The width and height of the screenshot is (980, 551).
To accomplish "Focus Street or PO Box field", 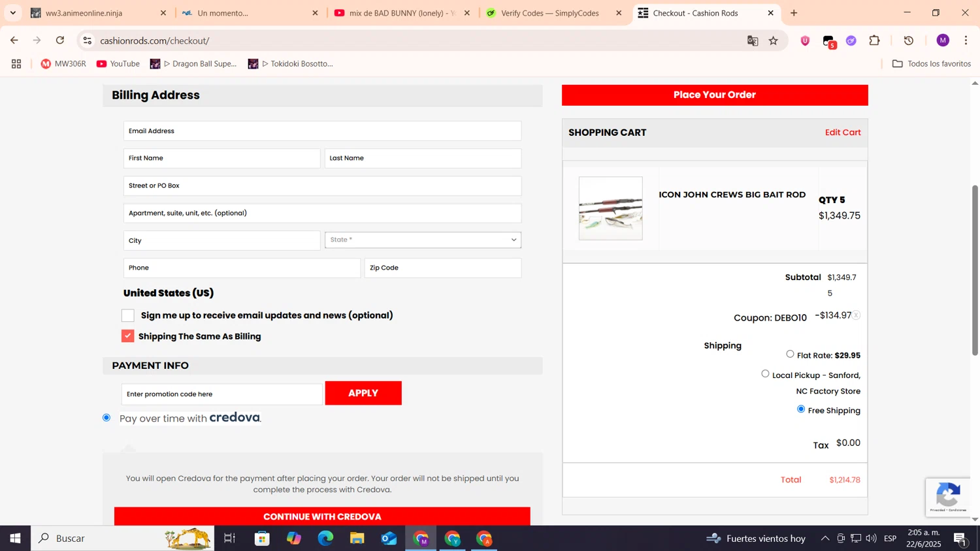I will point(322,185).
